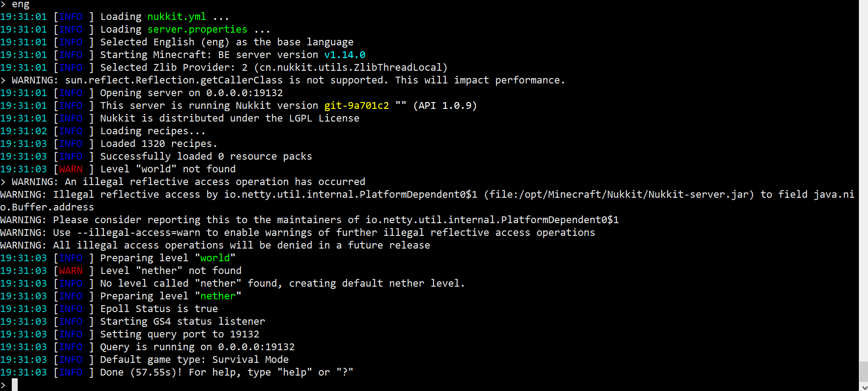The width and height of the screenshot is (868, 391).
Task: Click the green nukkit.yml filename
Action: tap(176, 17)
